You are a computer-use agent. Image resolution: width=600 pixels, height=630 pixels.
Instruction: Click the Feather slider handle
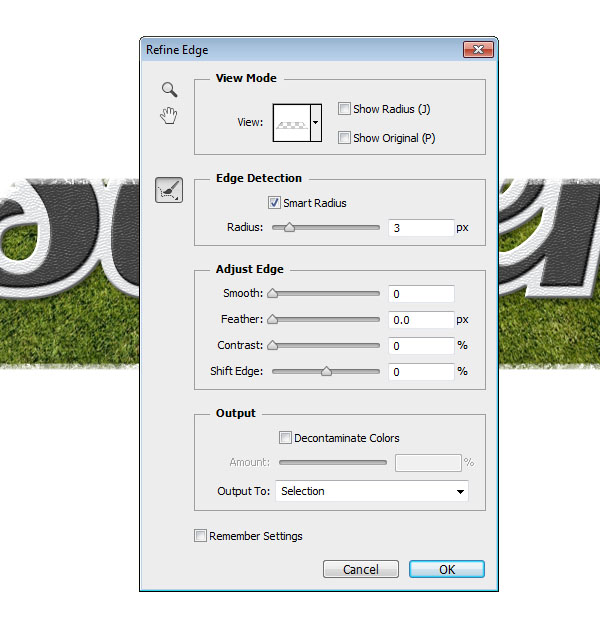(x=272, y=319)
